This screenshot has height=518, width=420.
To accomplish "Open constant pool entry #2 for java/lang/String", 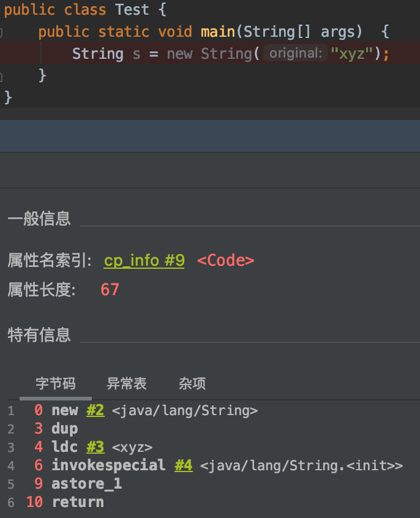I will tap(96, 410).
